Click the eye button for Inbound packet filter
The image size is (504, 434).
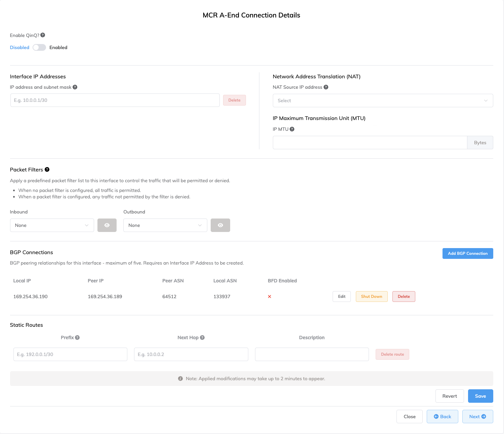click(107, 225)
